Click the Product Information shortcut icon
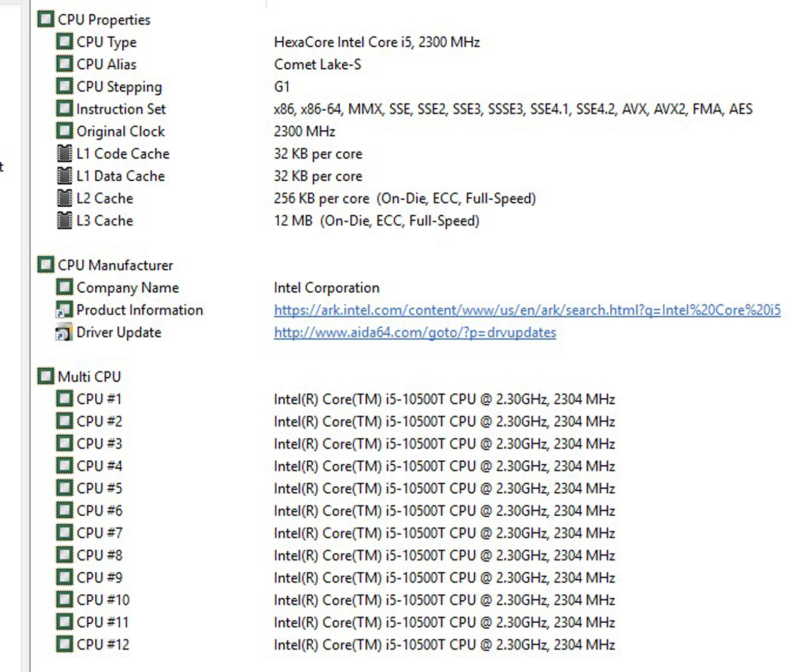 coord(64,310)
